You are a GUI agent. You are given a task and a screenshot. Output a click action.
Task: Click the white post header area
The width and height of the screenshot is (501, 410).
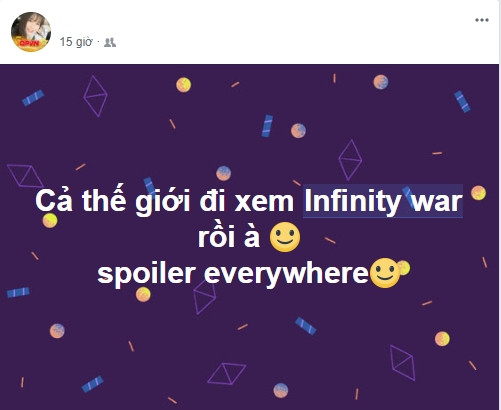tap(250, 32)
